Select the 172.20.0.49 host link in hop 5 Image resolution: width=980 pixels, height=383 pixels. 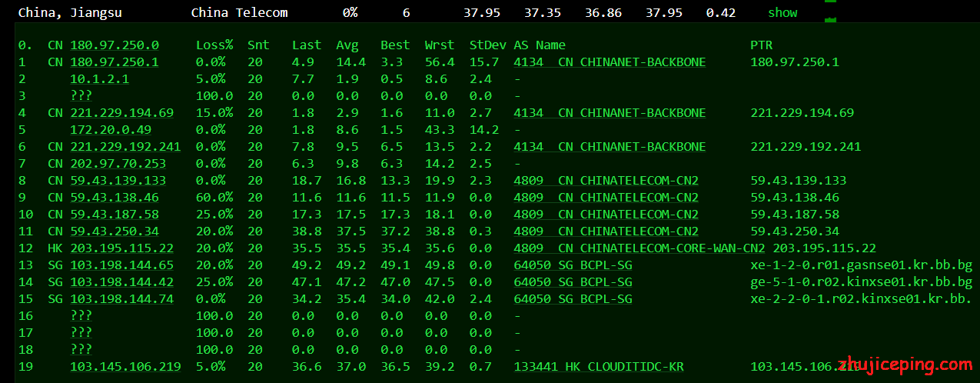tap(111, 130)
